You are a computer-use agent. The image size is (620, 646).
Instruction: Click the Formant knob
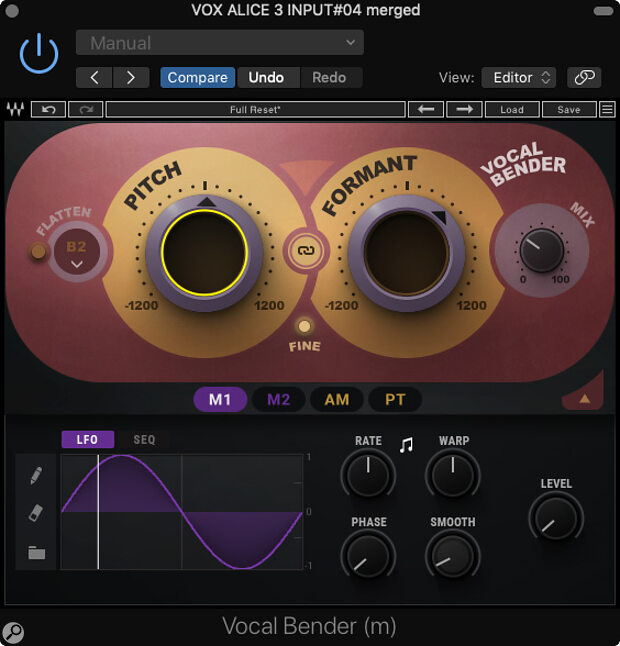(407, 253)
